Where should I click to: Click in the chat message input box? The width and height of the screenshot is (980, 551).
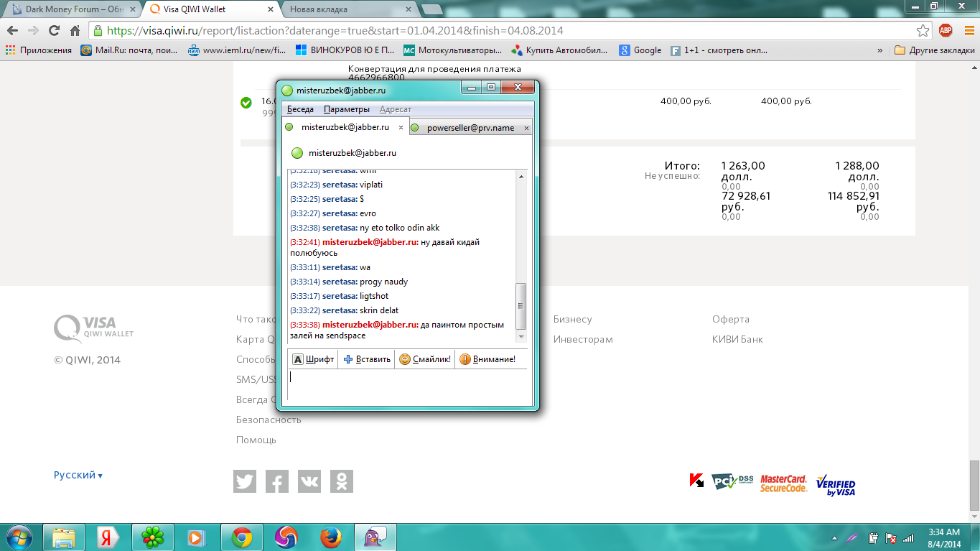407,384
